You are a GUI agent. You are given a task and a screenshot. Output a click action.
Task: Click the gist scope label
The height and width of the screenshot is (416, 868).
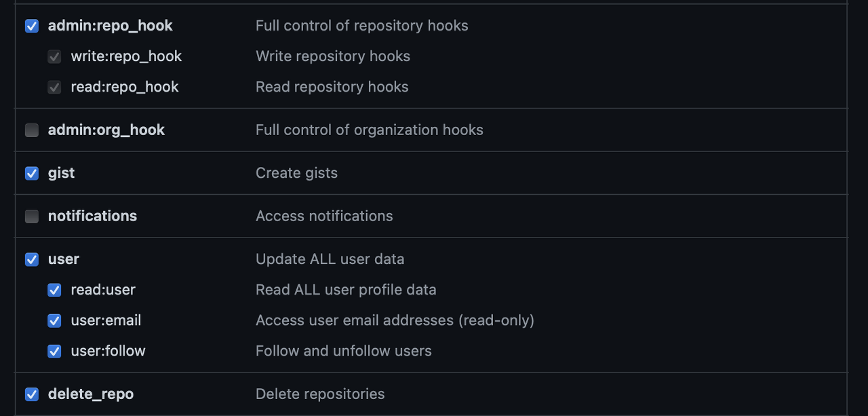pyautogui.click(x=61, y=173)
